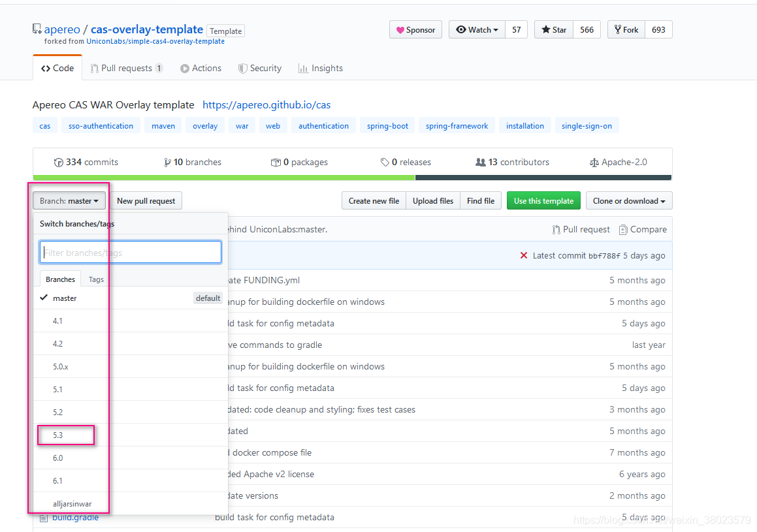View 0 packages
Image resolution: width=757 pixels, height=532 pixels.
point(299,162)
